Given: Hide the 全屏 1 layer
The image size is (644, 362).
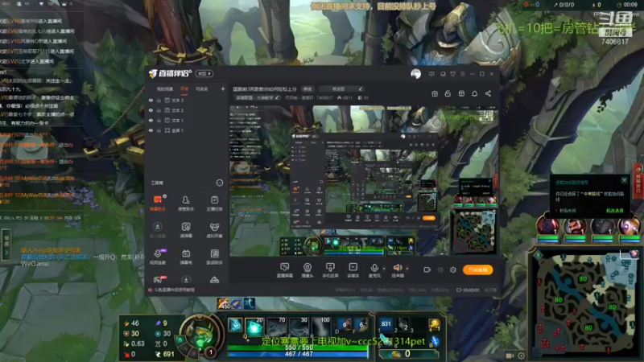Looking at the screenshot, I should pos(151,130).
